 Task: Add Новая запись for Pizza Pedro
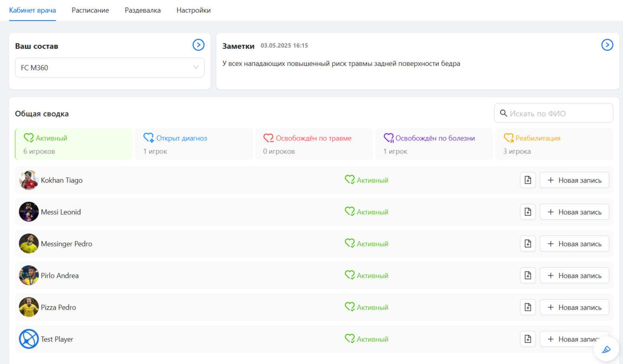tap(574, 307)
